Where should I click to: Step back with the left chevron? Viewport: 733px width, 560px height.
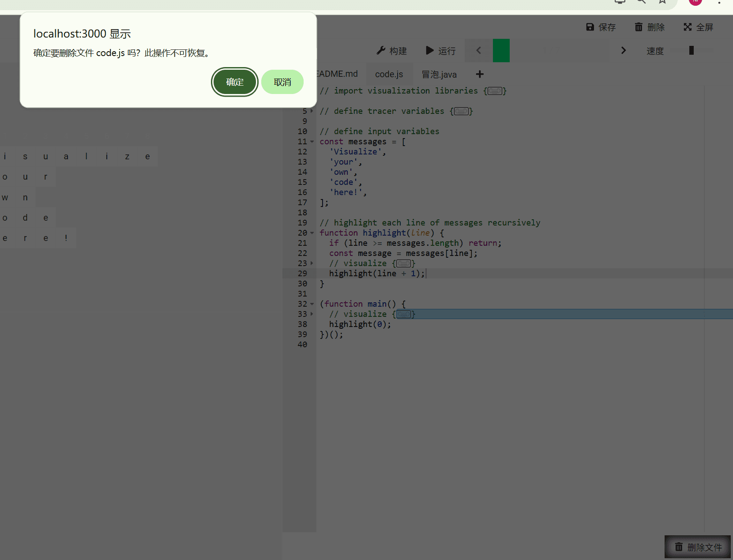pyautogui.click(x=479, y=51)
